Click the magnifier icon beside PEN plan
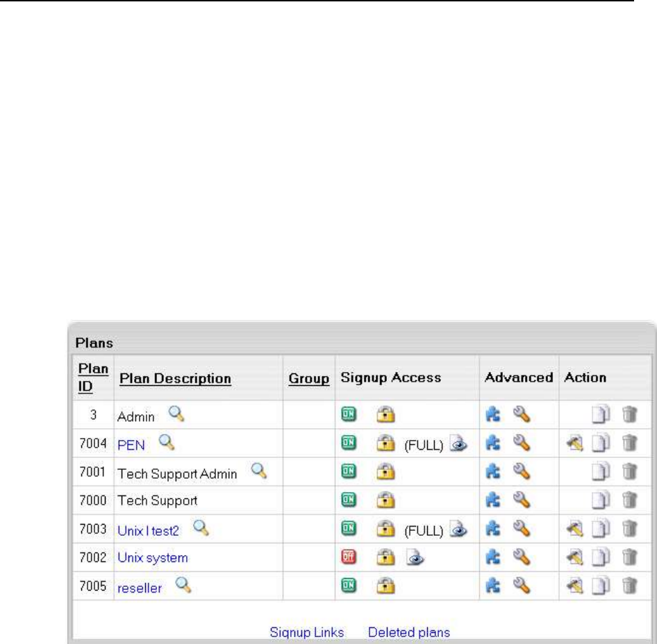Image resolution: width=657 pixels, height=644 pixels. click(x=167, y=443)
